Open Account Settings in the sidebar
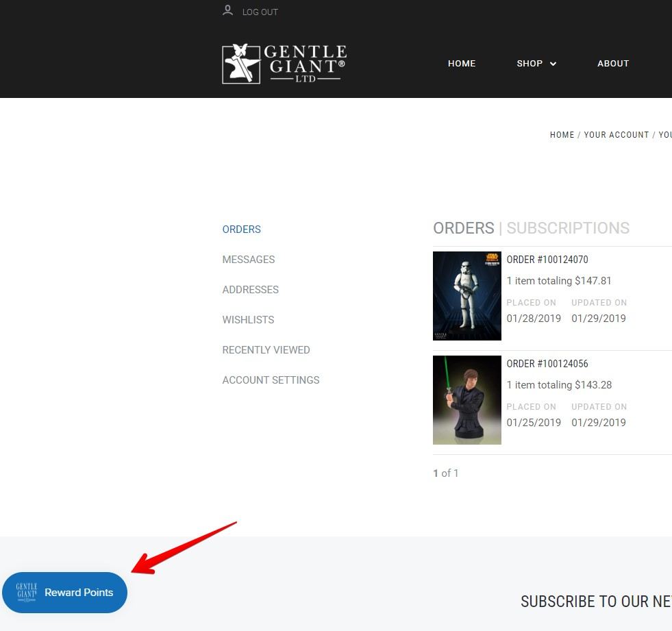 click(x=271, y=380)
